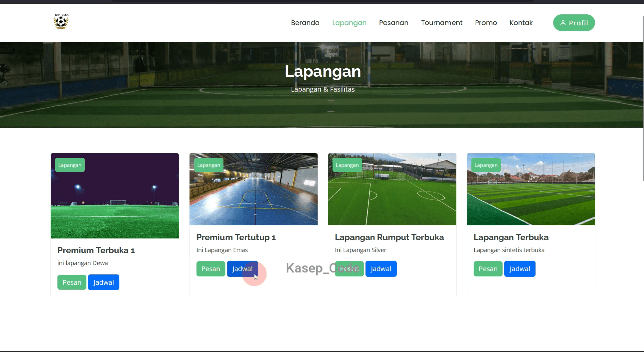644x352 pixels.
Task: Book Premium Terbuka 1 with Pesan
Action: tap(72, 282)
